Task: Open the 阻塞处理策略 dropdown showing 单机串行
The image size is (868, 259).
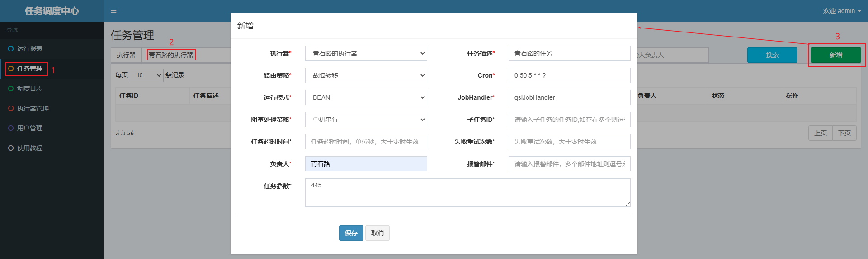Action: click(x=366, y=120)
